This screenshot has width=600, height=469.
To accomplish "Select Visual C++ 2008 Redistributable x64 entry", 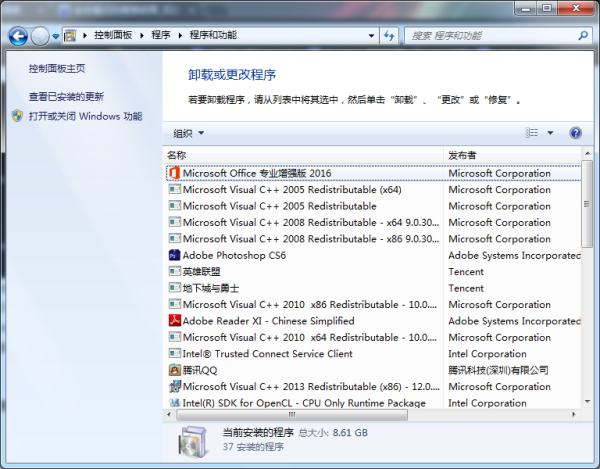I will tap(311, 223).
